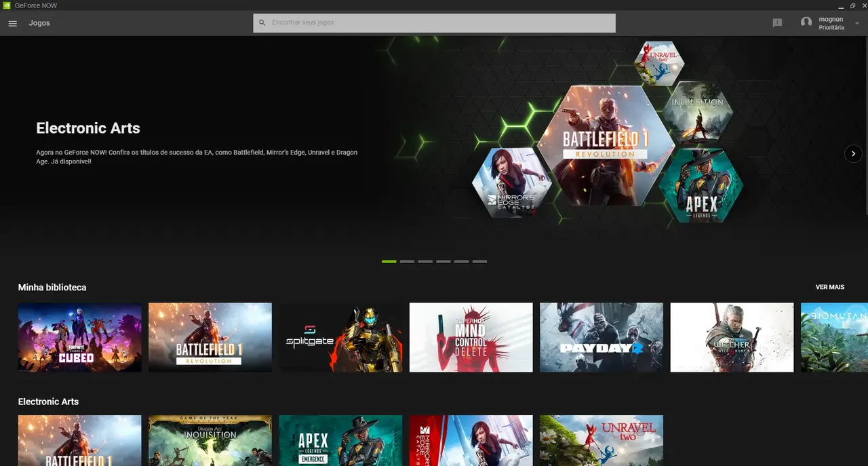Jump to the third carousel slide indicator
The height and width of the screenshot is (466, 868).
(x=425, y=261)
